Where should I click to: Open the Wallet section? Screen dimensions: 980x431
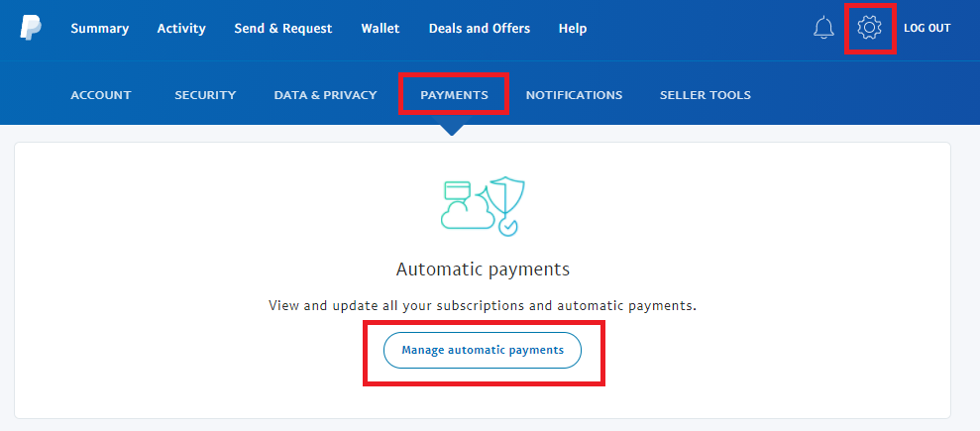[x=381, y=28]
